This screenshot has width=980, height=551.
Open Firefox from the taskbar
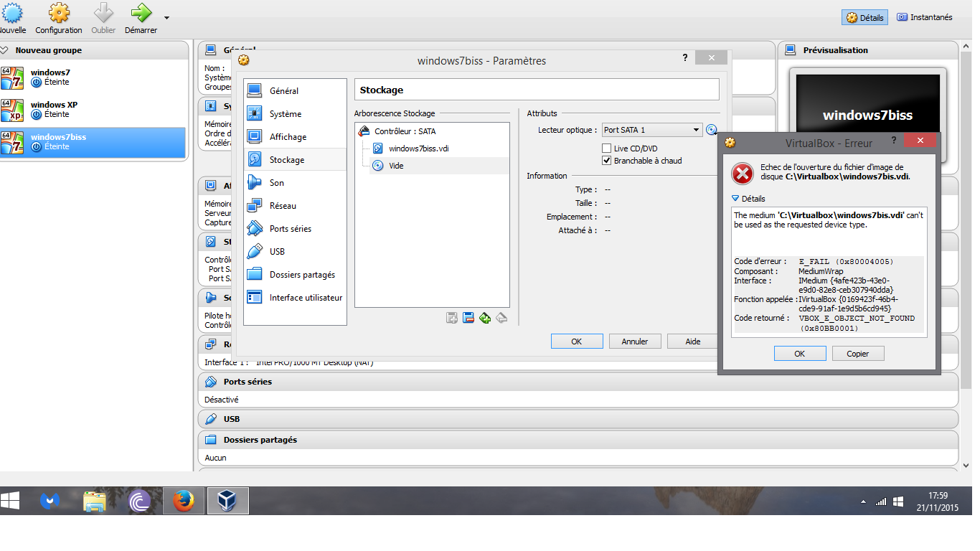tap(184, 501)
